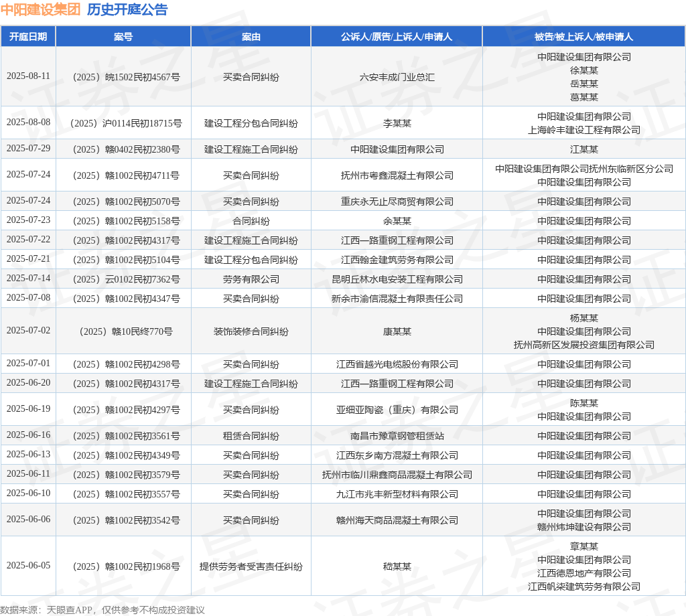Screen dimensions: 686x616
Task: Click plaintiff 抚州市粤鑫混凝土有限公司
Action: 397,175
